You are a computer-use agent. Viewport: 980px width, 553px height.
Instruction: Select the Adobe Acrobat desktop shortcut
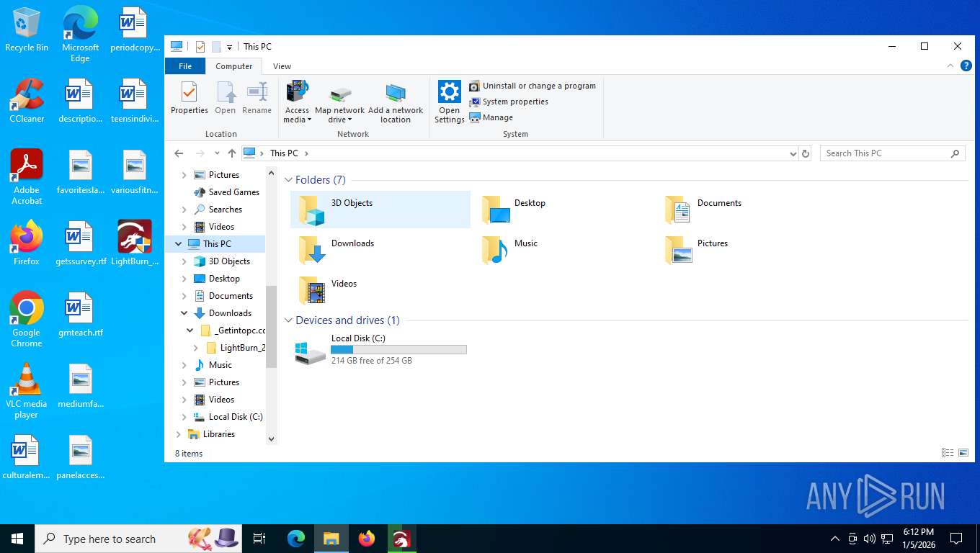click(27, 177)
